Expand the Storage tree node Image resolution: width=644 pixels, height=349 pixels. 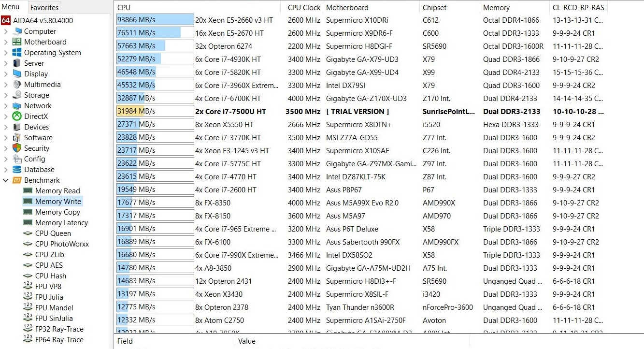click(x=6, y=95)
